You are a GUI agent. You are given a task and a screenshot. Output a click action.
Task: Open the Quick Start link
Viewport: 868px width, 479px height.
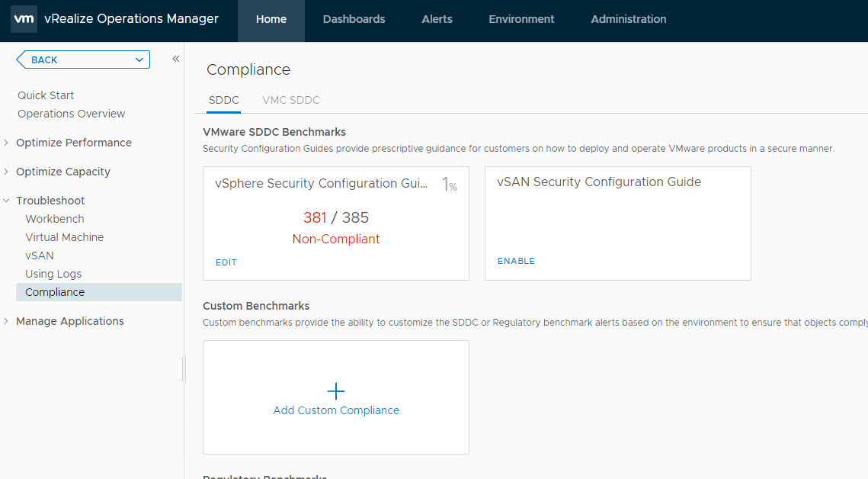pos(46,95)
